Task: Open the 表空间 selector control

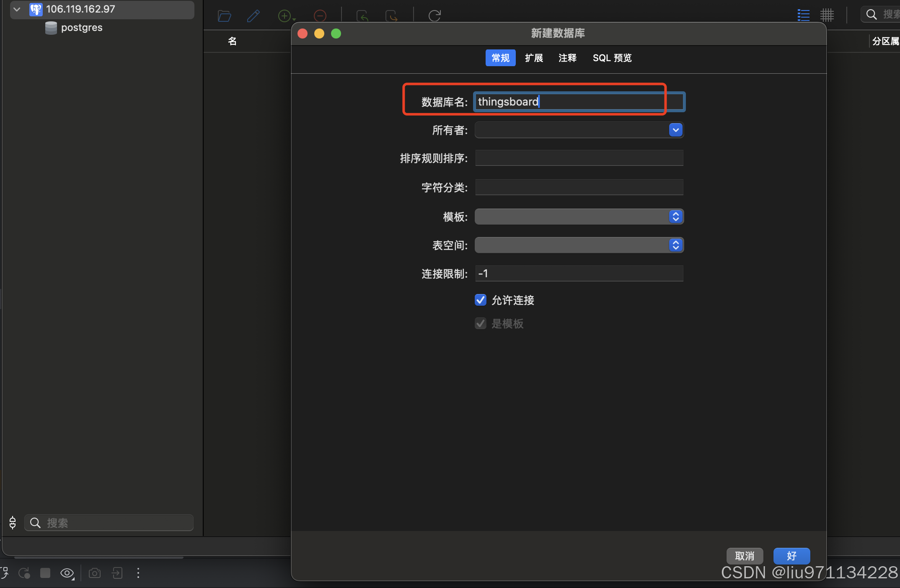Action: (x=675, y=245)
